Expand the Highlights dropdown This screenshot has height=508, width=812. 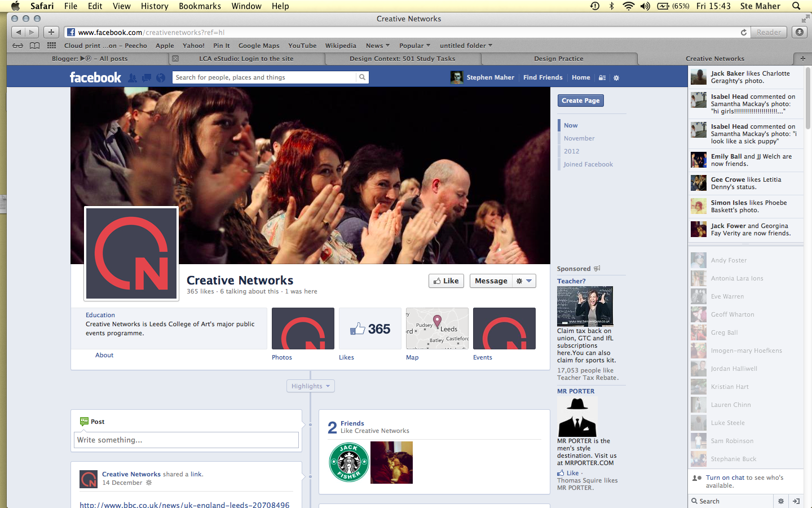pyautogui.click(x=311, y=386)
